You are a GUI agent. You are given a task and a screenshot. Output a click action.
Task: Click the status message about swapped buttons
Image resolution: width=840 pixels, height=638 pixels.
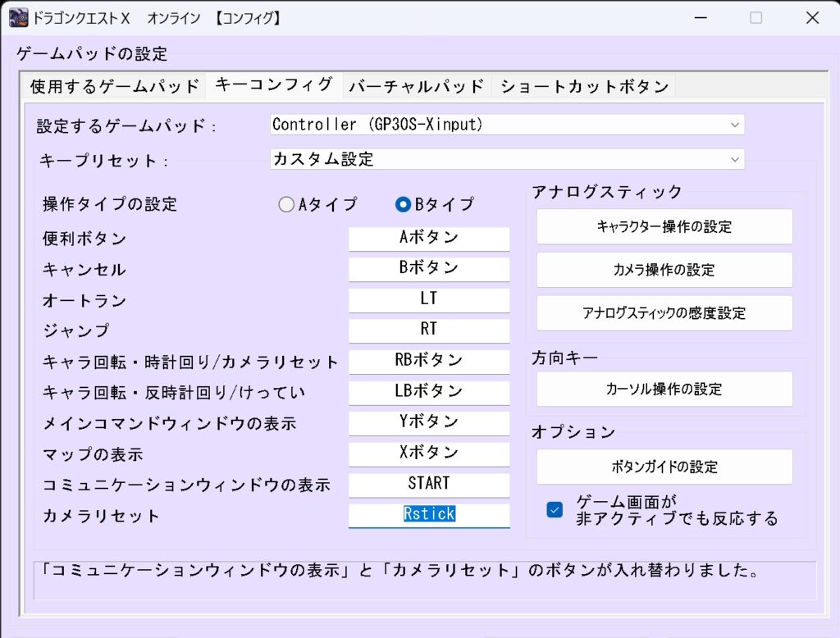tap(399, 570)
